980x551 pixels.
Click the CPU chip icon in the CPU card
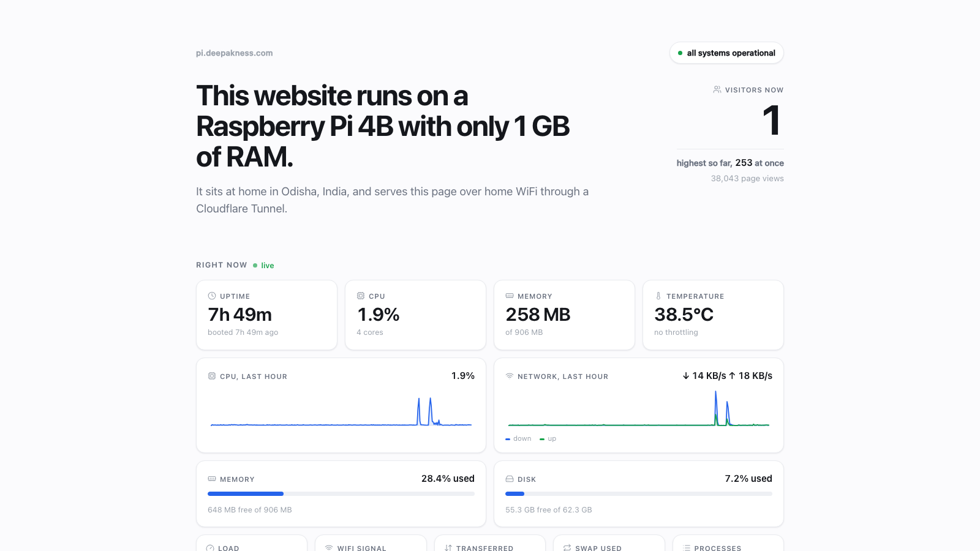click(x=361, y=296)
